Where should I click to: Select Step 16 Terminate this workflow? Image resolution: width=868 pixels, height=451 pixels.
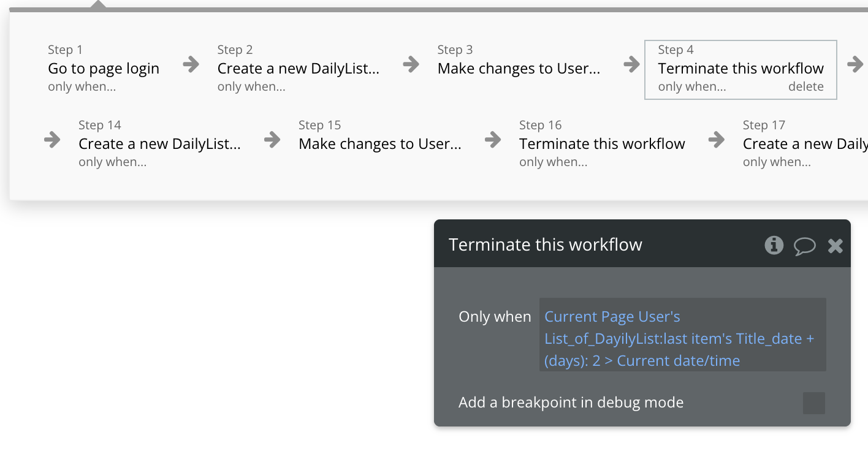602,143
